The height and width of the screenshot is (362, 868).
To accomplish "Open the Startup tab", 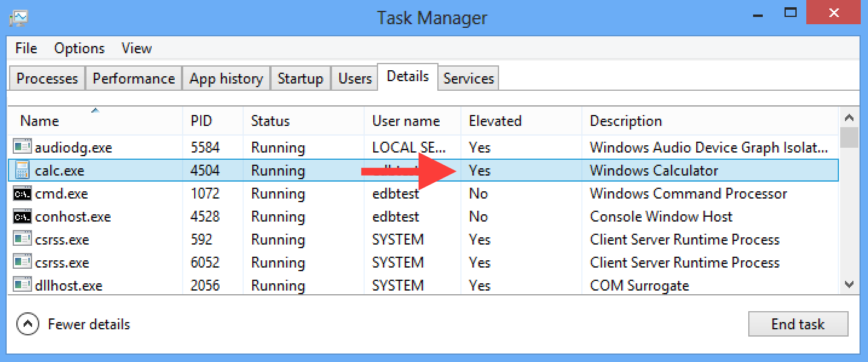I will (x=300, y=79).
